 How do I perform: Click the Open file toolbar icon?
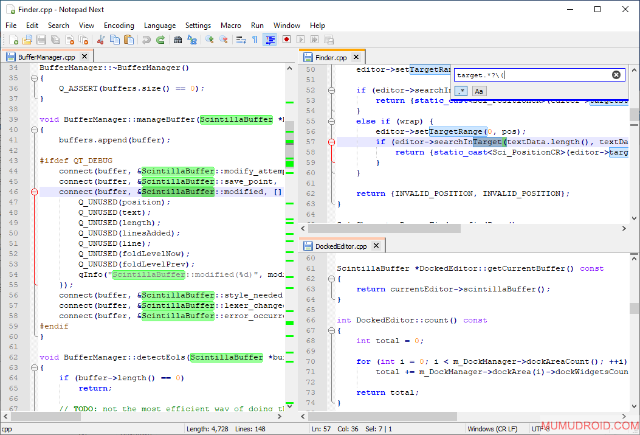click(27, 40)
